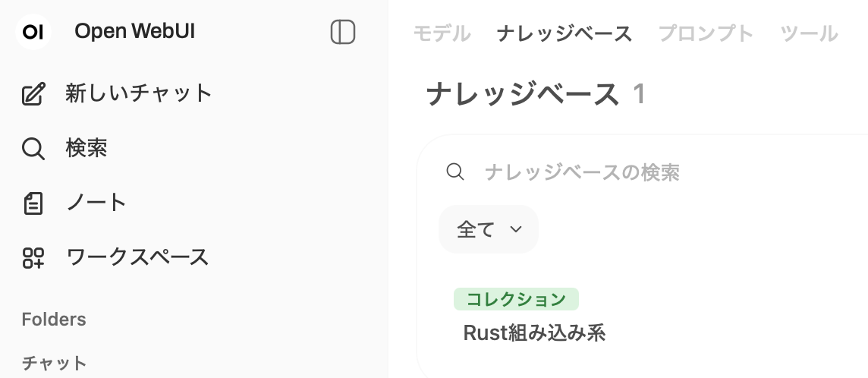
Task: Select the ナレッジベース tab
Action: pyautogui.click(x=565, y=33)
